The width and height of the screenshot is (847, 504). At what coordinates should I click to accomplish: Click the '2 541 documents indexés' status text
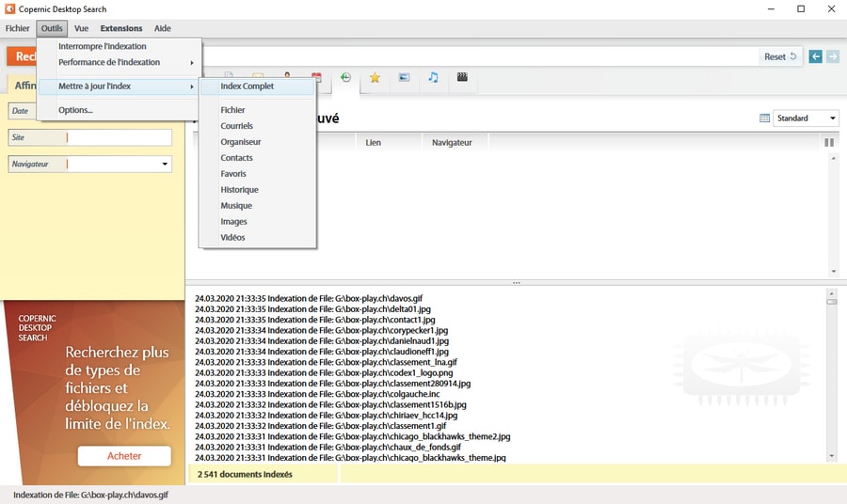[x=245, y=474]
